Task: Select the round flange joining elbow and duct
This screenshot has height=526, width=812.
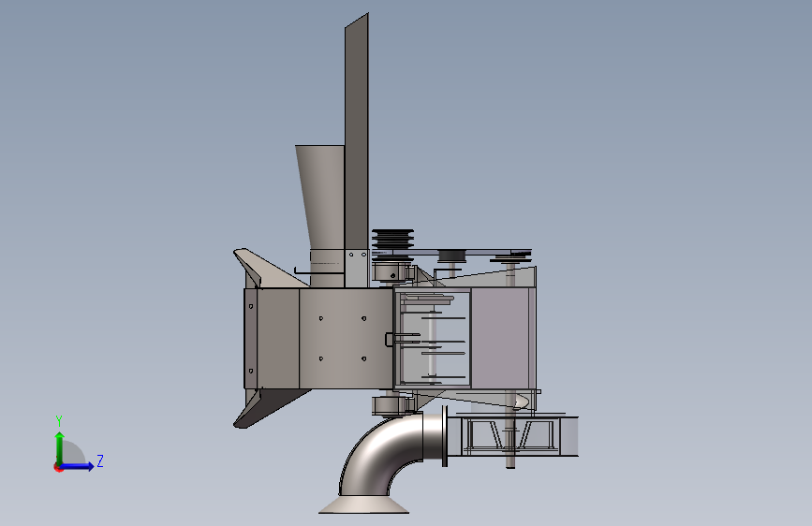Action: 445,436
